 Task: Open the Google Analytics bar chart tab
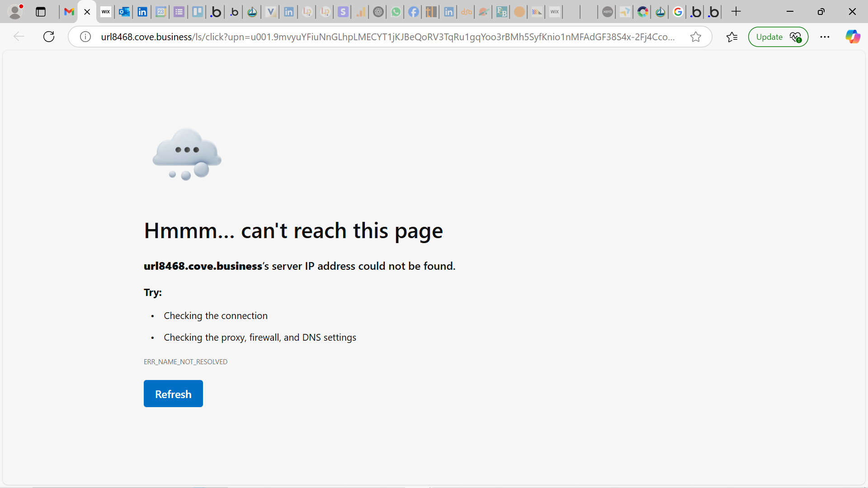click(361, 12)
